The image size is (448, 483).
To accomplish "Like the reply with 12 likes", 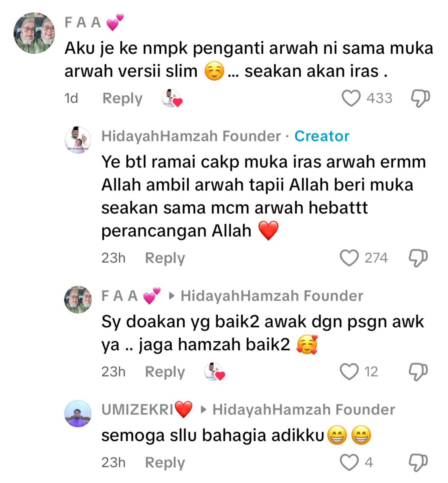I will [x=349, y=372].
